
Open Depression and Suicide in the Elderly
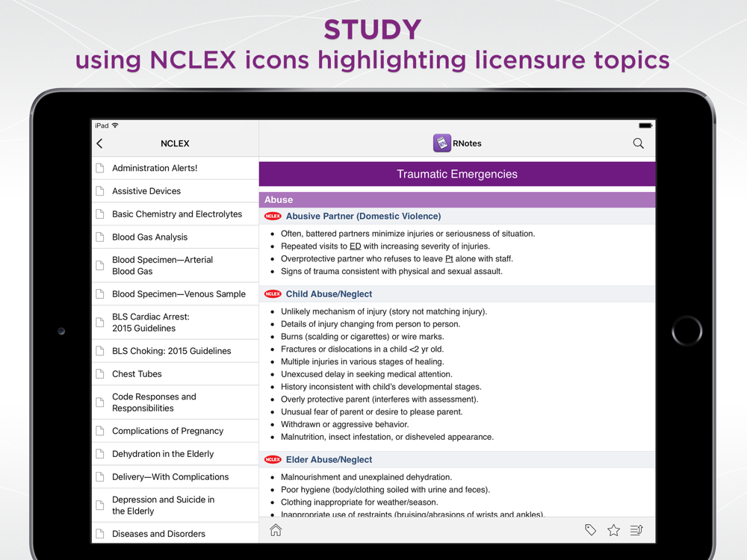click(x=176, y=505)
